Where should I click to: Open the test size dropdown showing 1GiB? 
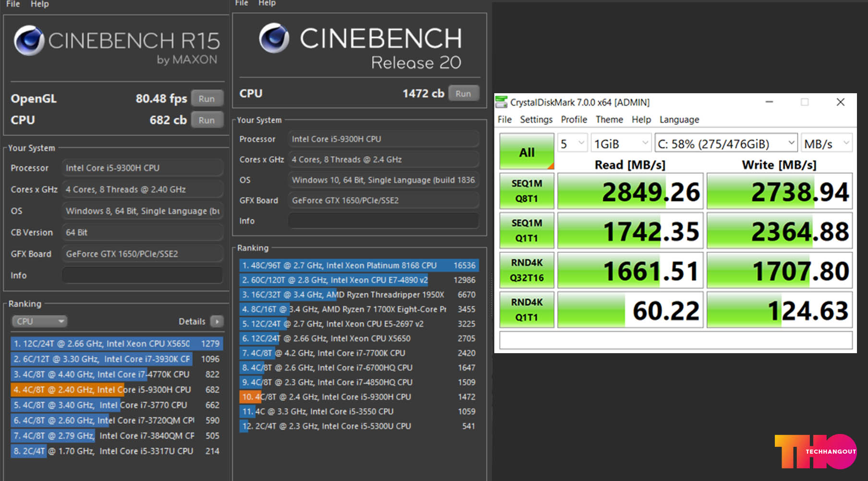tap(621, 143)
